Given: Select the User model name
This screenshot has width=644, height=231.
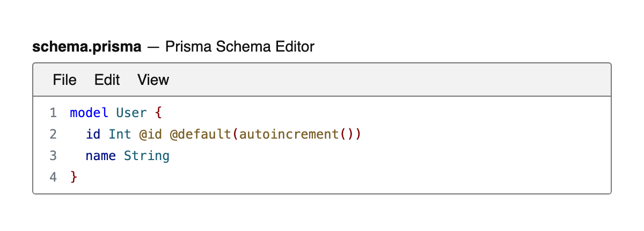Looking at the screenshot, I should (131, 113).
